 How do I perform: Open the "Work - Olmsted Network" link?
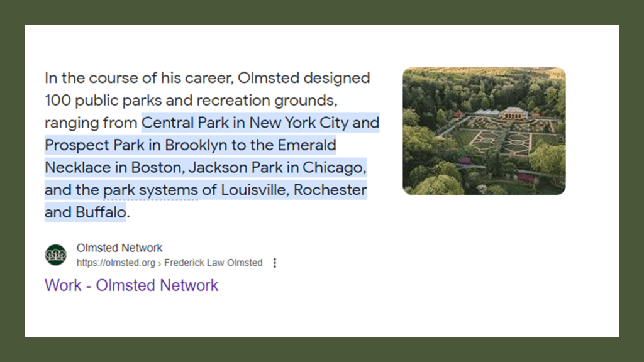coord(131,285)
